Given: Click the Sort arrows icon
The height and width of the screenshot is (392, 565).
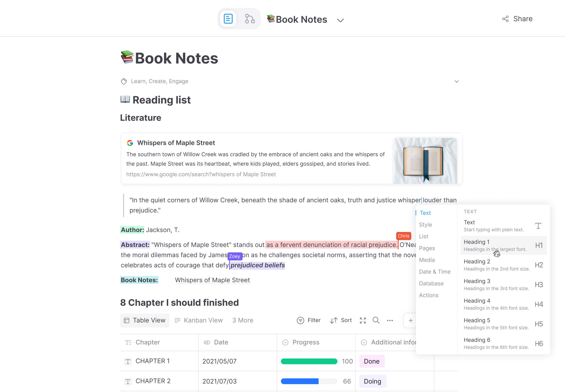Looking at the screenshot, I should [334, 320].
